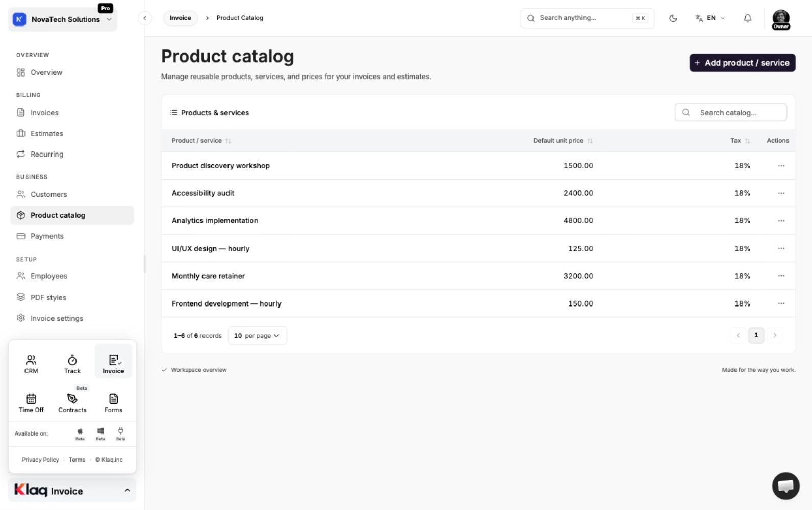
Task: Open the Forms app
Action: point(113,403)
